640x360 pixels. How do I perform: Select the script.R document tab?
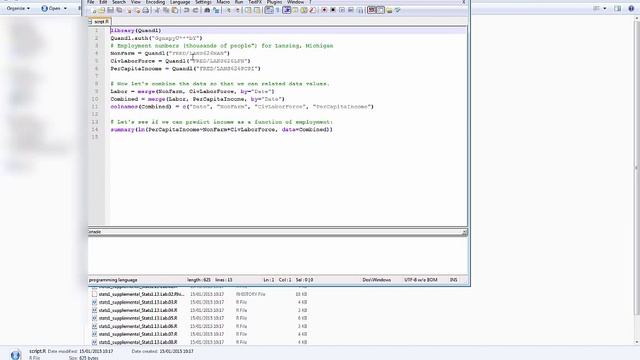(100, 22)
